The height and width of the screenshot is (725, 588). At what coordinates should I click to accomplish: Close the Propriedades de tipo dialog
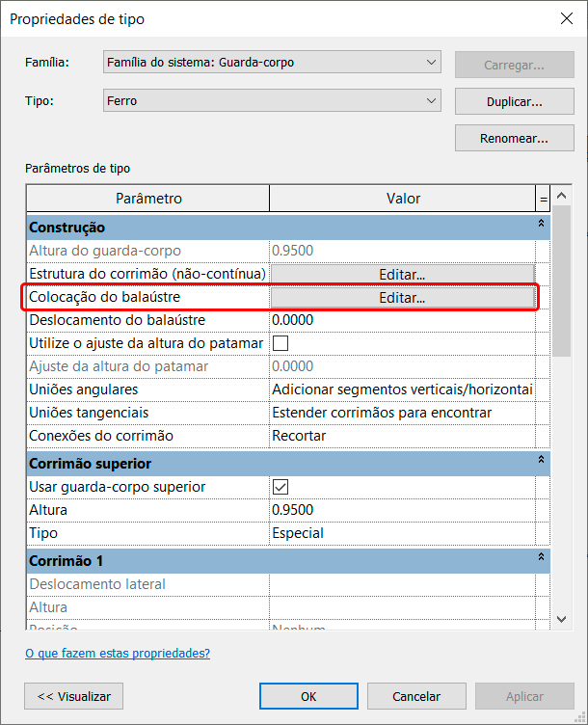point(565,18)
